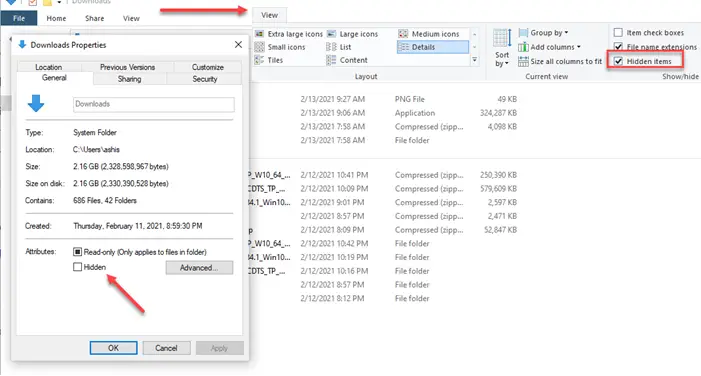Open the Location tab in Properties
The width and height of the screenshot is (701, 376).
point(49,67)
